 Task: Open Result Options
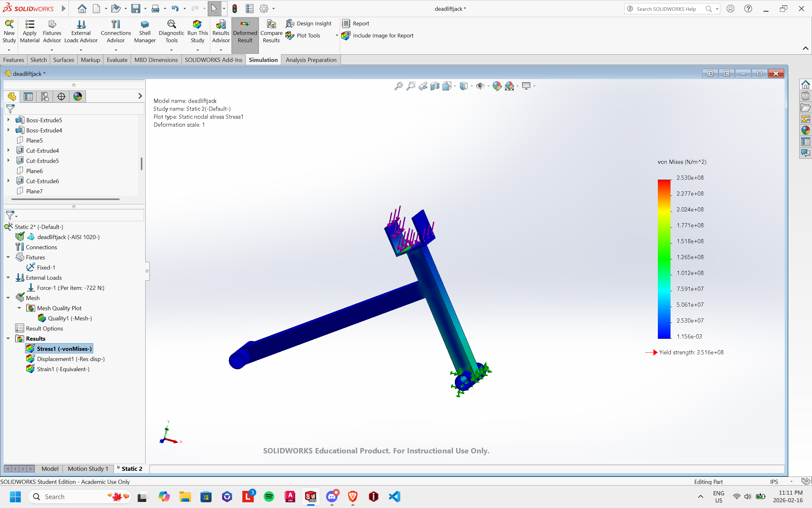(39, 328)
